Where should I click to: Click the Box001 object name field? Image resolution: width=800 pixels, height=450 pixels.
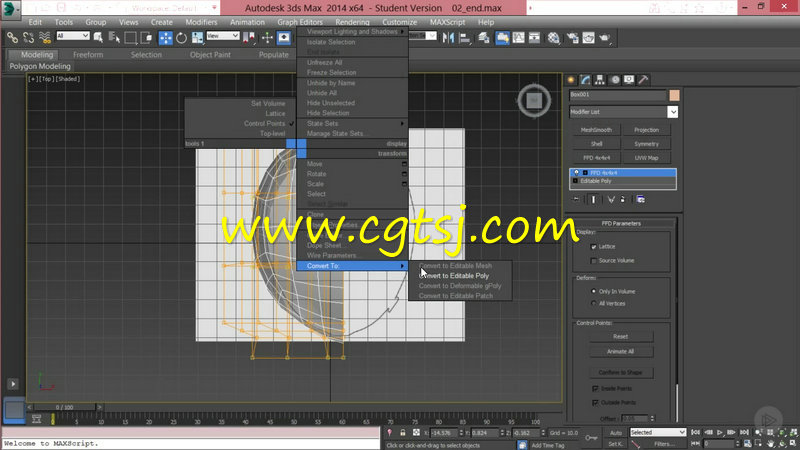[x=618, y=95]
